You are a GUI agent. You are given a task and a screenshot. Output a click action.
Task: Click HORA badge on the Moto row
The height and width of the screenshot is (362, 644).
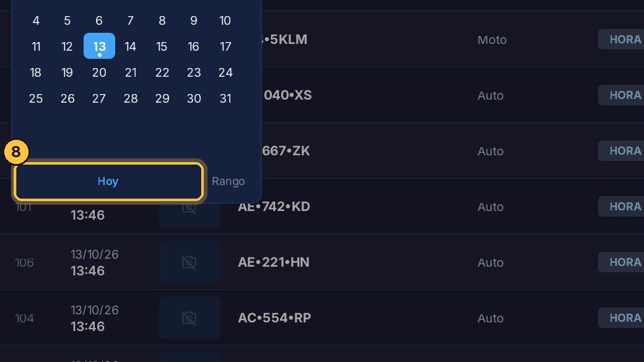coord(622,40)
